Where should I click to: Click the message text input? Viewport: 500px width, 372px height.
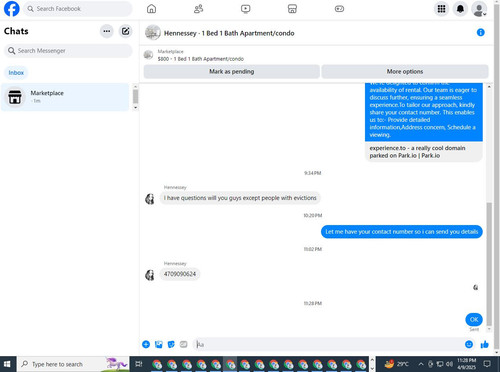pos(327,344)
